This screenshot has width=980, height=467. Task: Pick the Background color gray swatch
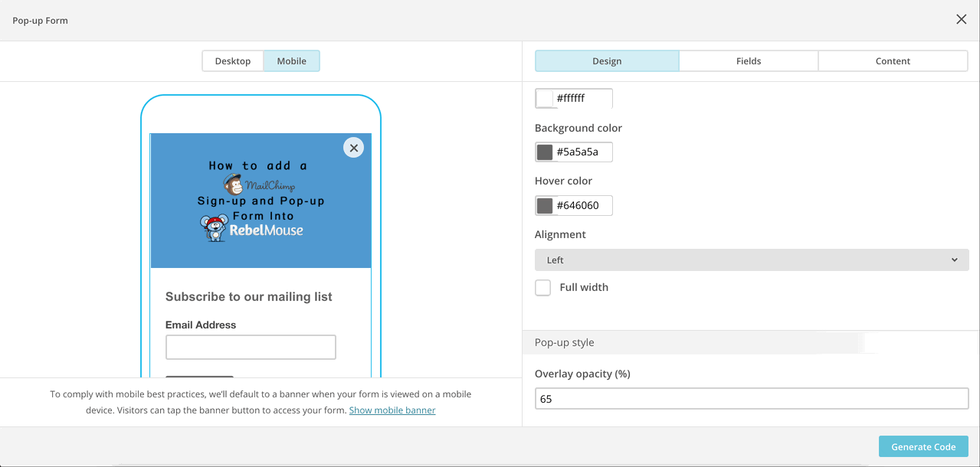tap(545, 152)
